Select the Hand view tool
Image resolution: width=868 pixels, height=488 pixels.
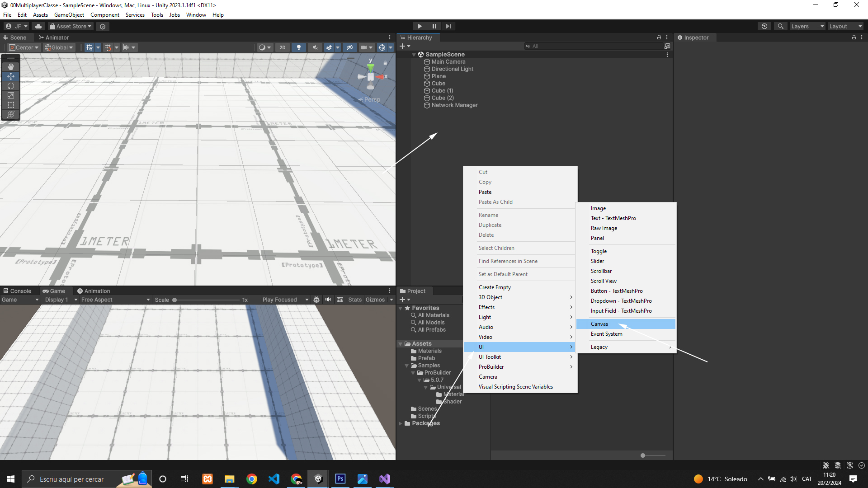(11, 66)
